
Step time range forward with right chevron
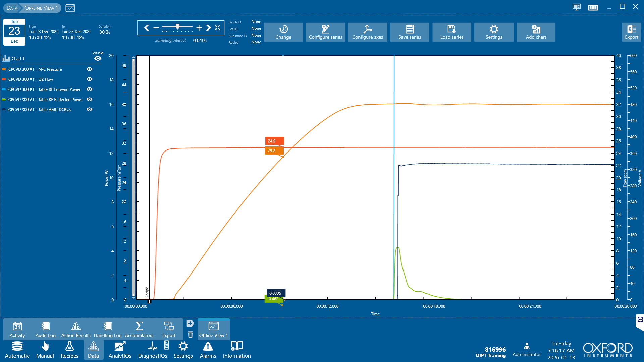point(208,28)
